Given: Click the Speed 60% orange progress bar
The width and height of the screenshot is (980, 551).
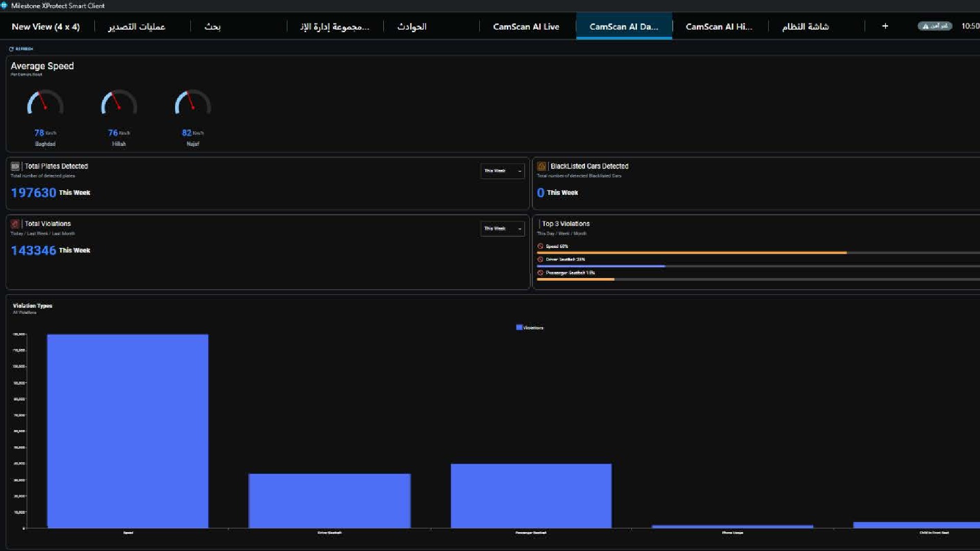Looking at the screenshot, I should [692, 253].
